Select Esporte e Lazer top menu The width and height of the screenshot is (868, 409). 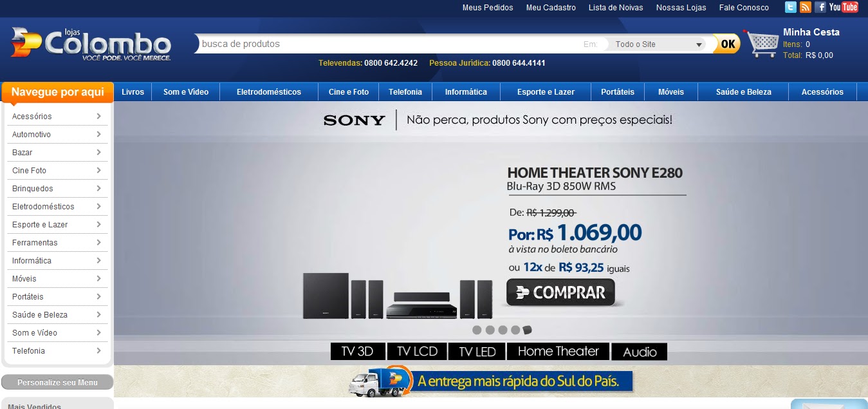(546, 92)
